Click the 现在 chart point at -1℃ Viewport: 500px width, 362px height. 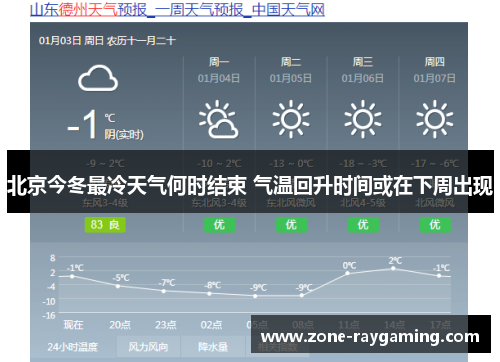click(72, 276)
